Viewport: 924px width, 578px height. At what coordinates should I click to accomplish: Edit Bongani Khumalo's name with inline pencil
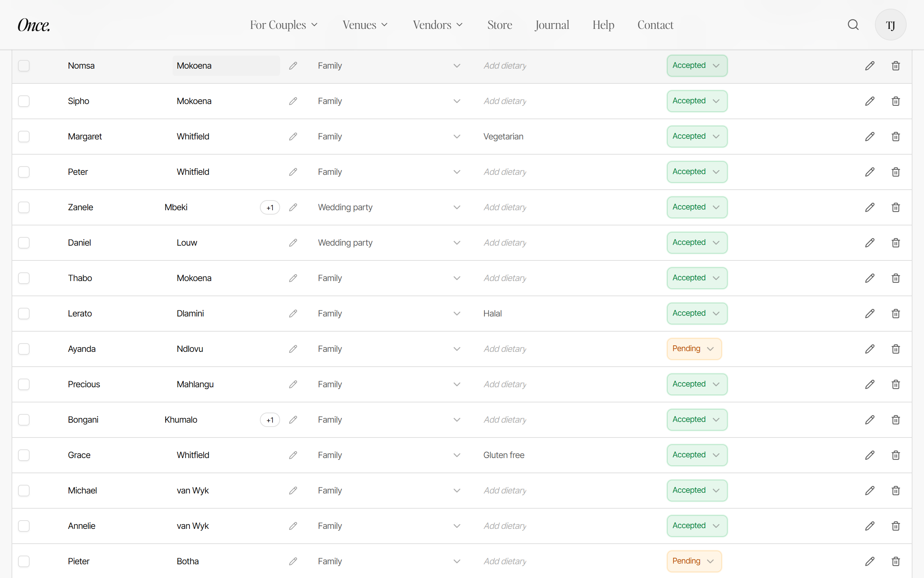coord(293,420)
